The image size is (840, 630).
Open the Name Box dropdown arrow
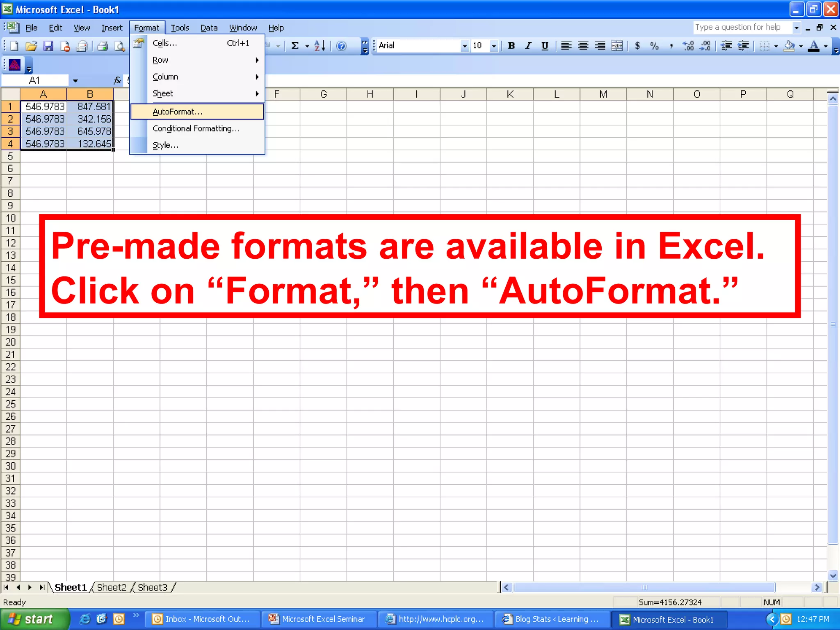pyautogui.click(x=75, y=80)
